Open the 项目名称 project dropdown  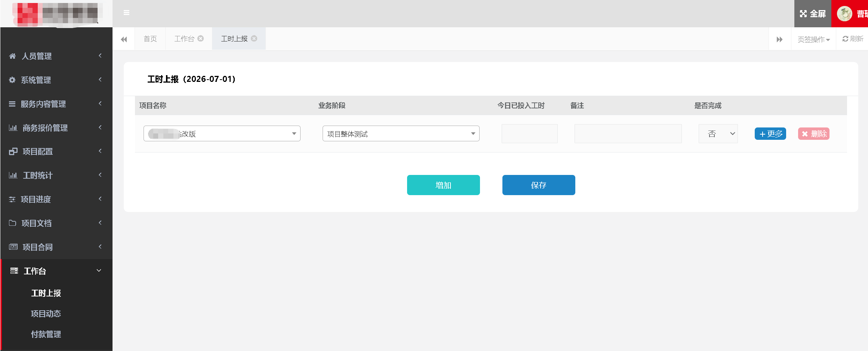[222, 133]
